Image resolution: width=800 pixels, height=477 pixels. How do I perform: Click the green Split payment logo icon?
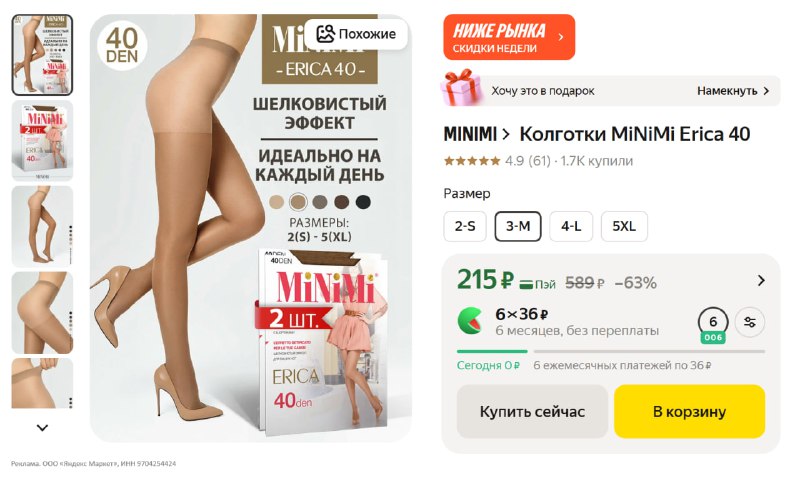point(469,321)
